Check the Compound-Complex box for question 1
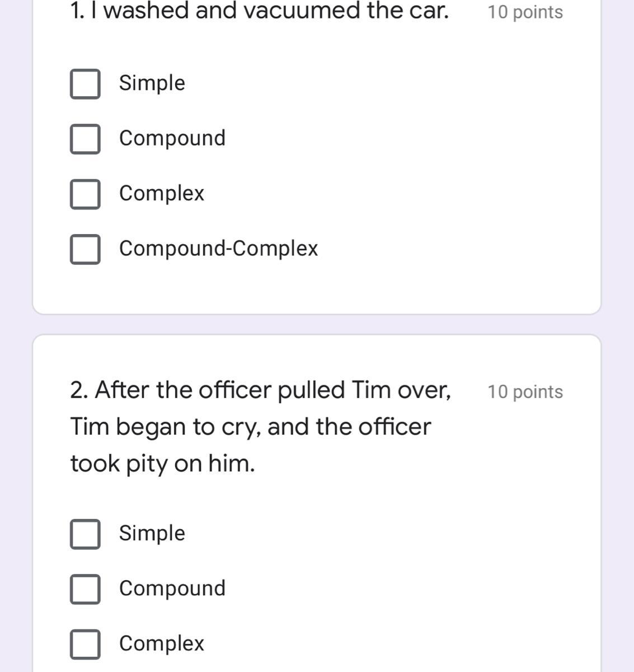 point(85,249)
